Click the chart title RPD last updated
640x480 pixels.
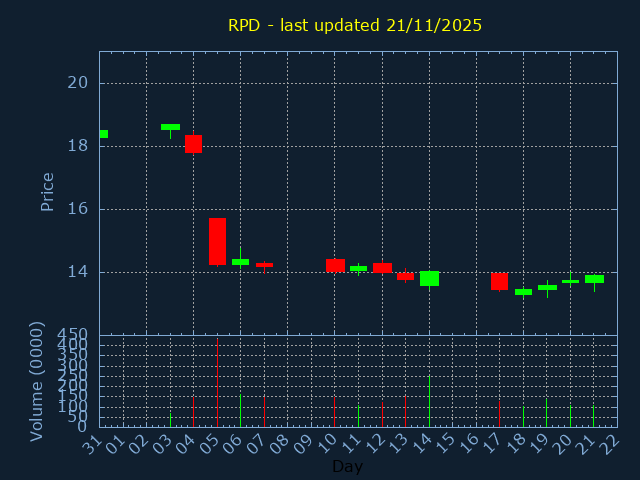[355, 25]
